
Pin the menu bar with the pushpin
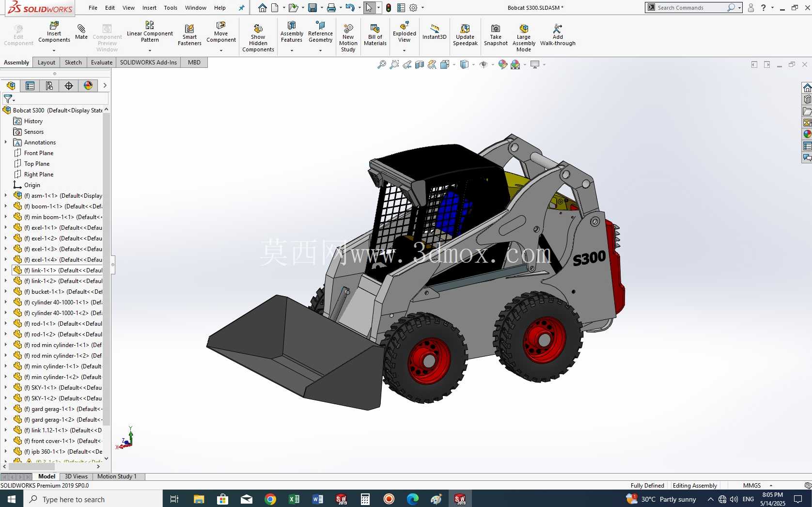tap(242, 8)
